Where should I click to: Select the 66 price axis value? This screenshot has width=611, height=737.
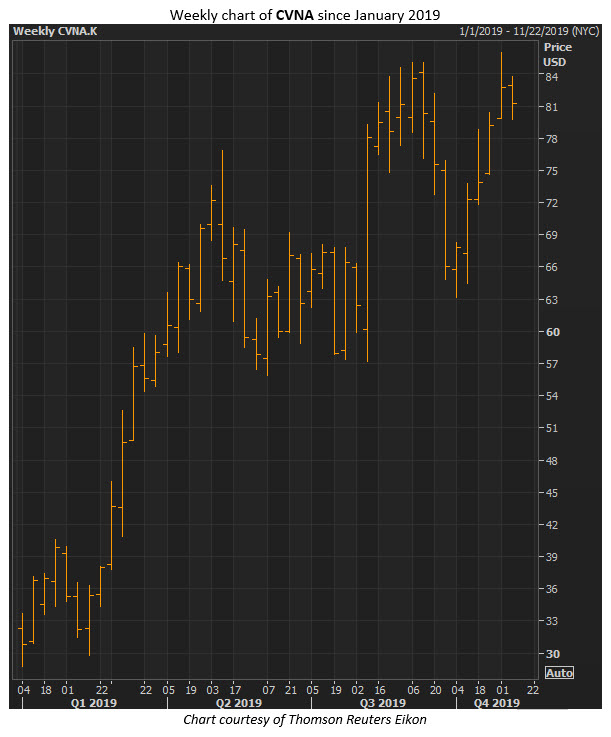(551, 267)
